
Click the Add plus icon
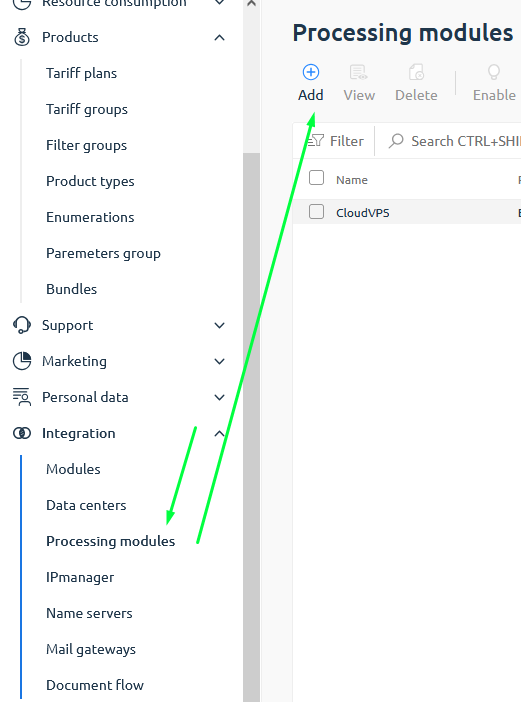click(311, 72)
